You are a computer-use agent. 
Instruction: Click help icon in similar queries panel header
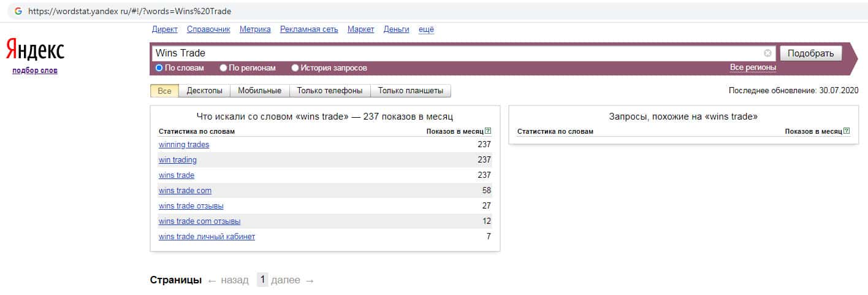point(847,131)
